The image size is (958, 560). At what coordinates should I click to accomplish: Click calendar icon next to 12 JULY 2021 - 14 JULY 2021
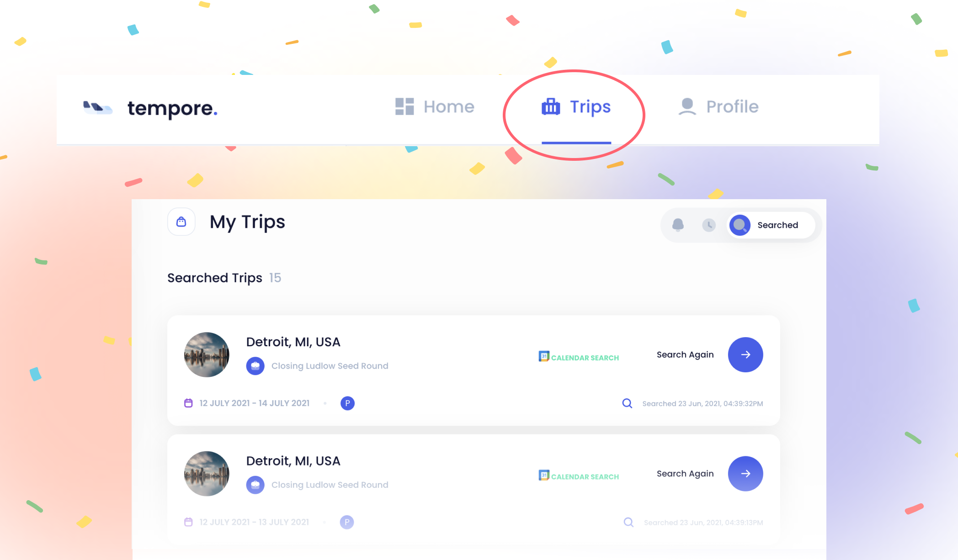click(188, 403)
